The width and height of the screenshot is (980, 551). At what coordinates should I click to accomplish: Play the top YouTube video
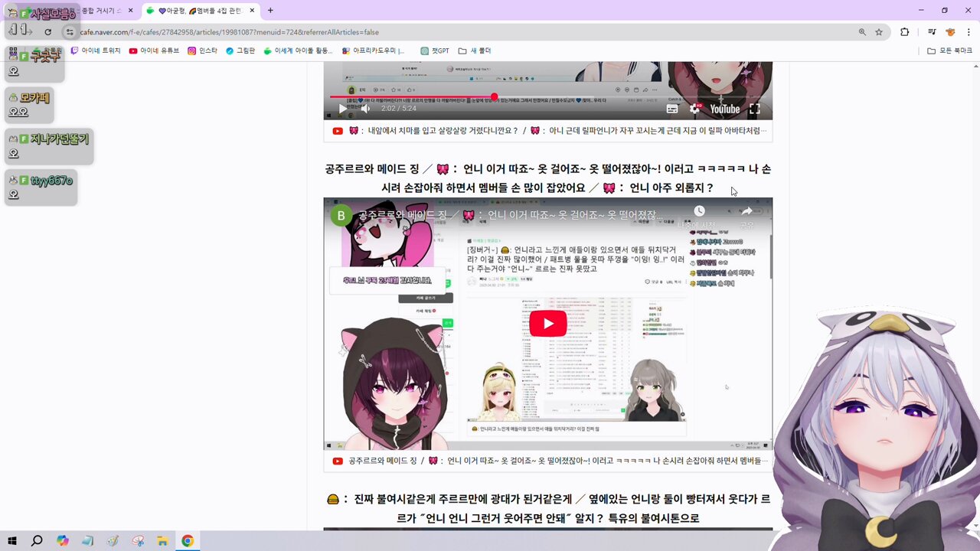pyautogui.click(x=342, y=109)
